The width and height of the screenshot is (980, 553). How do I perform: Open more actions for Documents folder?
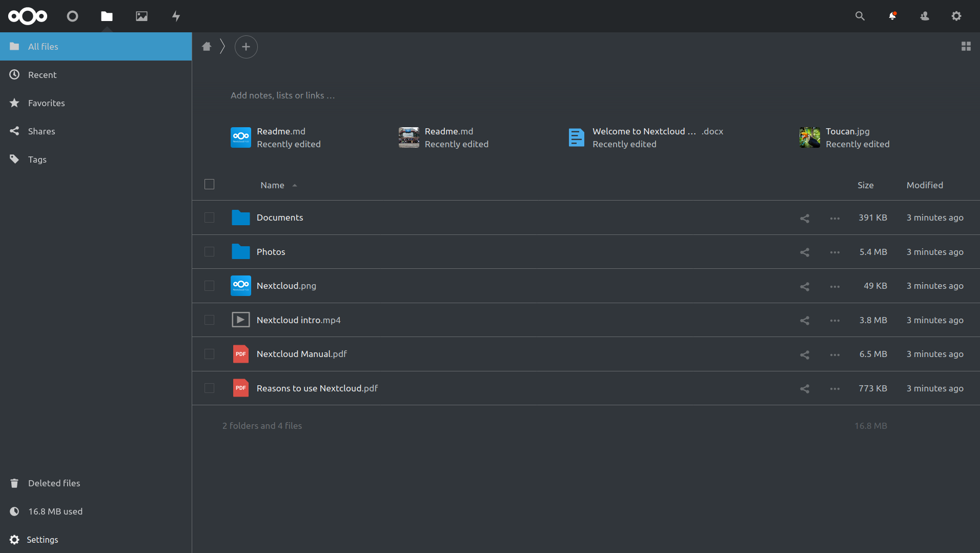click(834, 218)
